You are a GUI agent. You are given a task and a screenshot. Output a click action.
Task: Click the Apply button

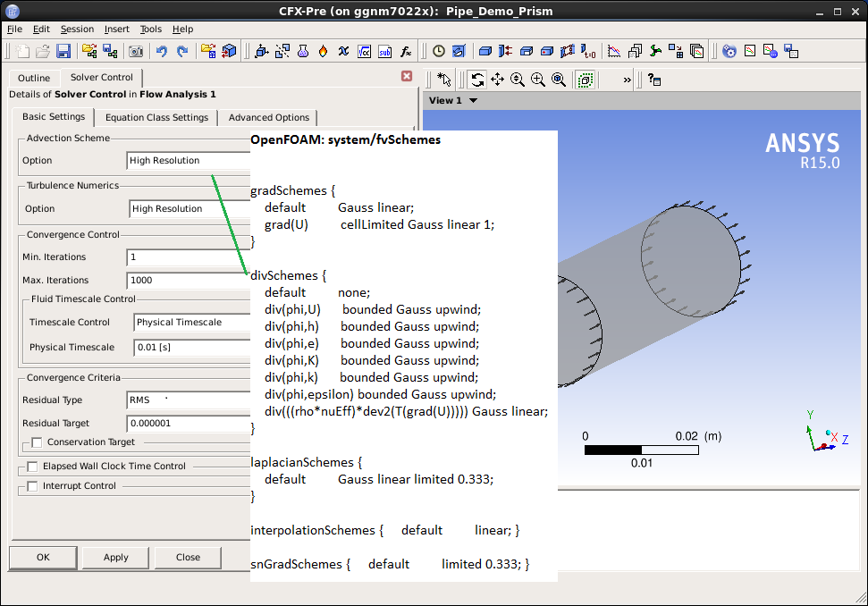(115, 558)
